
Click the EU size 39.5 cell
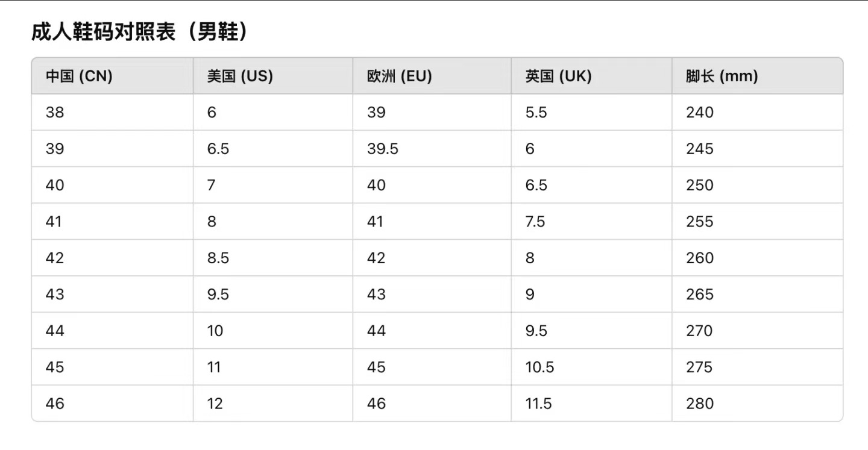(383, 149)
